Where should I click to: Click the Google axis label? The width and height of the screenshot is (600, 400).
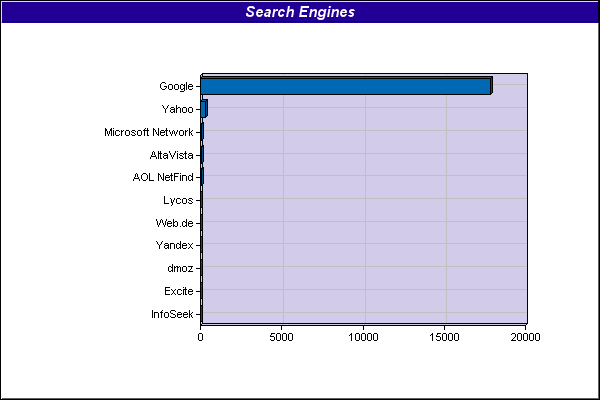[x=176, y=87]
